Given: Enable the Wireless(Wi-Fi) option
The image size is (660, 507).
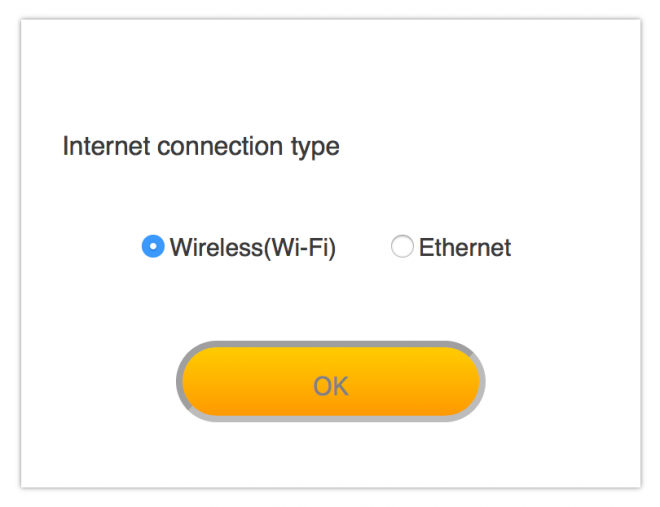Looking at the screenshot, I should click(153, 247).
